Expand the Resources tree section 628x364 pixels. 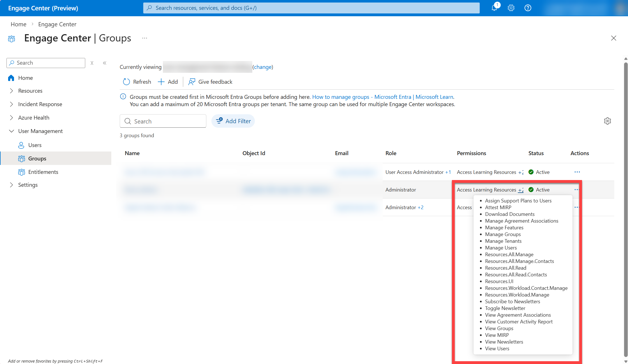tap(11, 91)
